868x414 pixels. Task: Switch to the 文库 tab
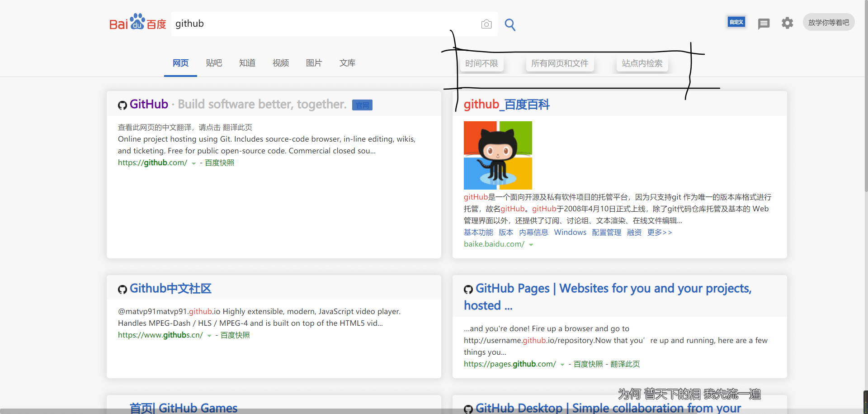click(x=348, y=63)
